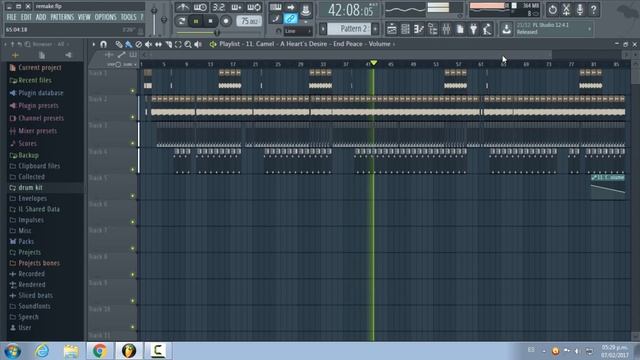The height and width of the screenshot is (360, 640).
Task: Click the one-click audio recording microphone icon
Action: click(580, 9)
